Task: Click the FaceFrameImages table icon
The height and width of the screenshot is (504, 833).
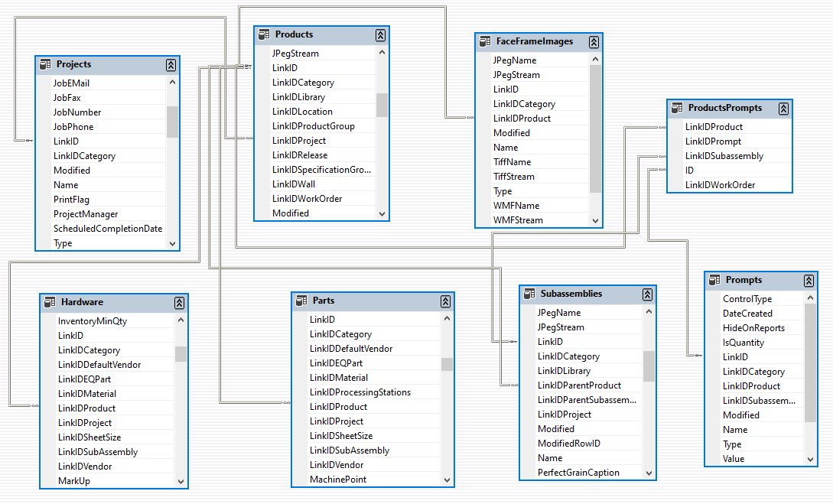Action: pos(486,41)
